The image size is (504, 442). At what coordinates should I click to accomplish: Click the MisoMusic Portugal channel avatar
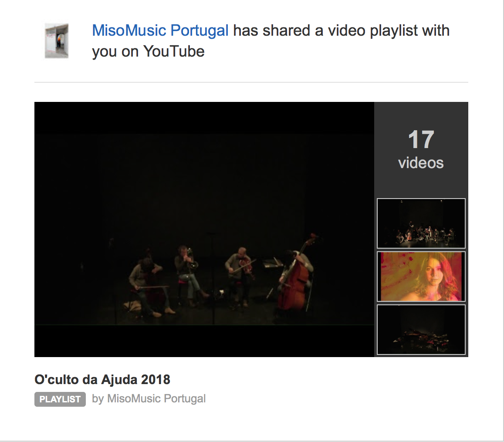pos(57,41)
